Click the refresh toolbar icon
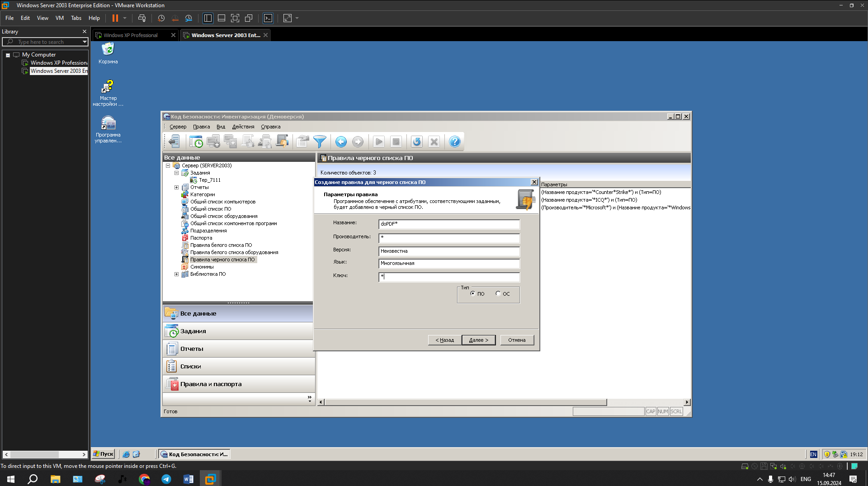The image size is (868, 486). point(417,142)
